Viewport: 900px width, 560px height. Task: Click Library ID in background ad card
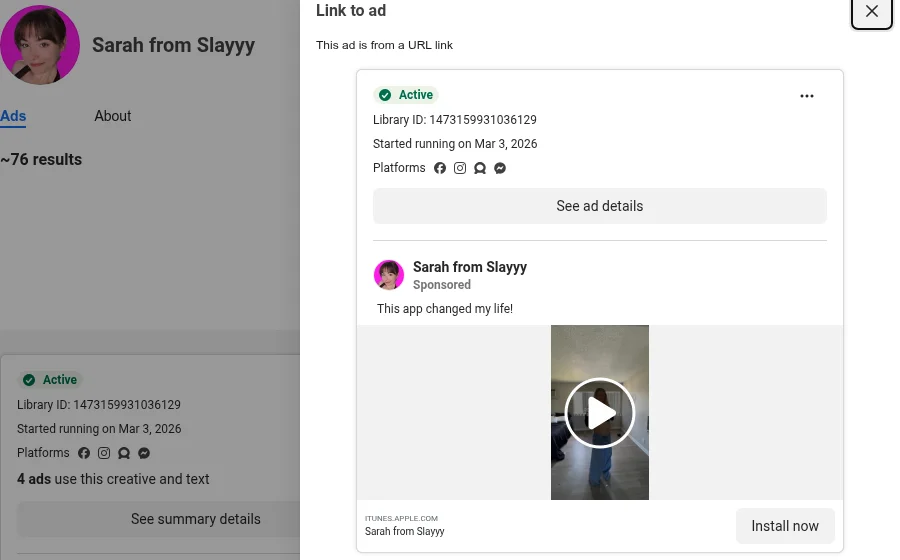(99, 405)
